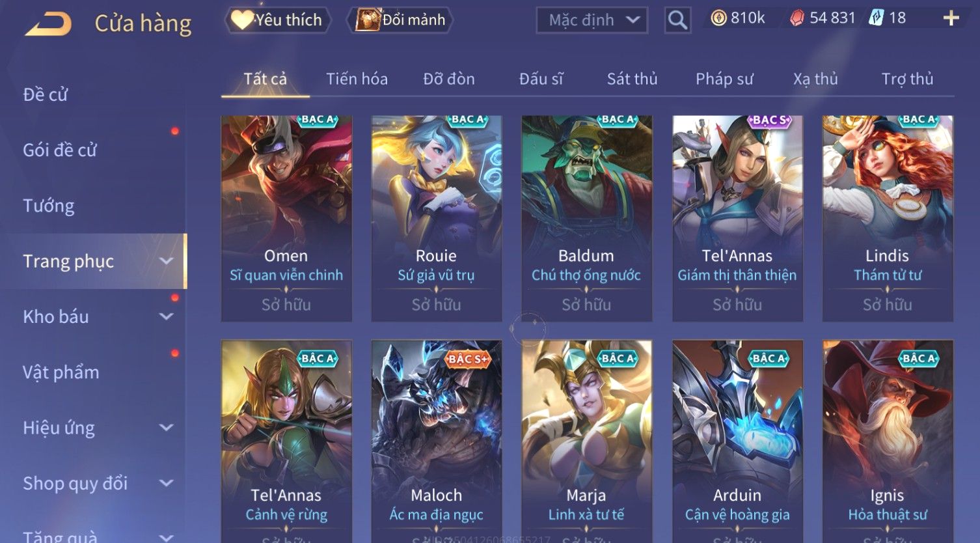Open the search magnifier icon

point(677,20)
